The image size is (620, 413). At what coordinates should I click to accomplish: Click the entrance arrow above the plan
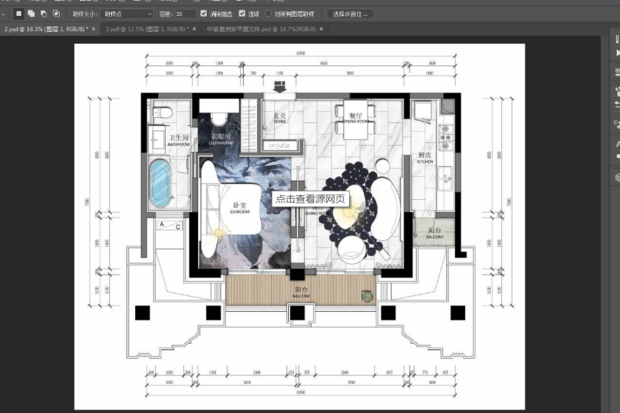click(x=280, y=87)
